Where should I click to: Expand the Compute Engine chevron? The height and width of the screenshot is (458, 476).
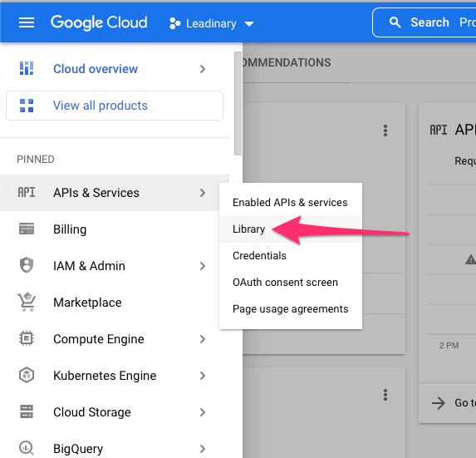click(203, 339)
